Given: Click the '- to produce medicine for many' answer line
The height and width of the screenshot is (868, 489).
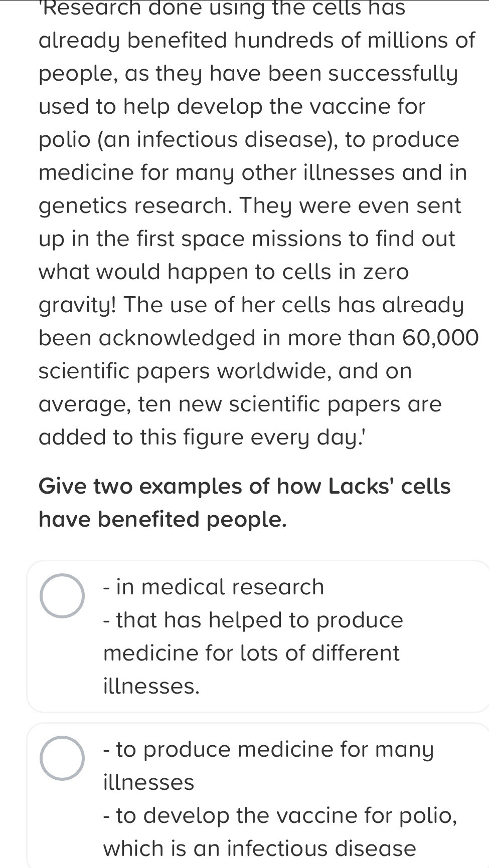Looking at the screenshot, I should (x=268, y=750).
